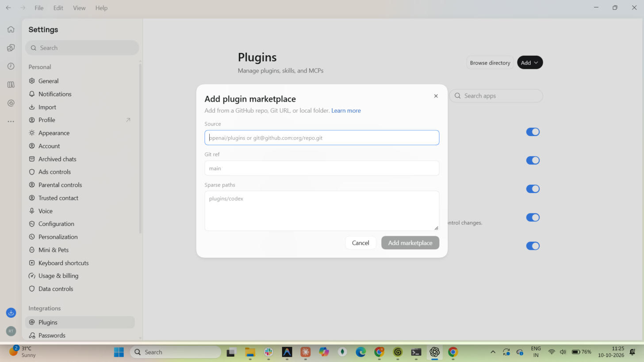Image resolution: width=644 pixels, height=362 pixels.
Task: Open Slack from the taskbar
Action: point(268,352)
